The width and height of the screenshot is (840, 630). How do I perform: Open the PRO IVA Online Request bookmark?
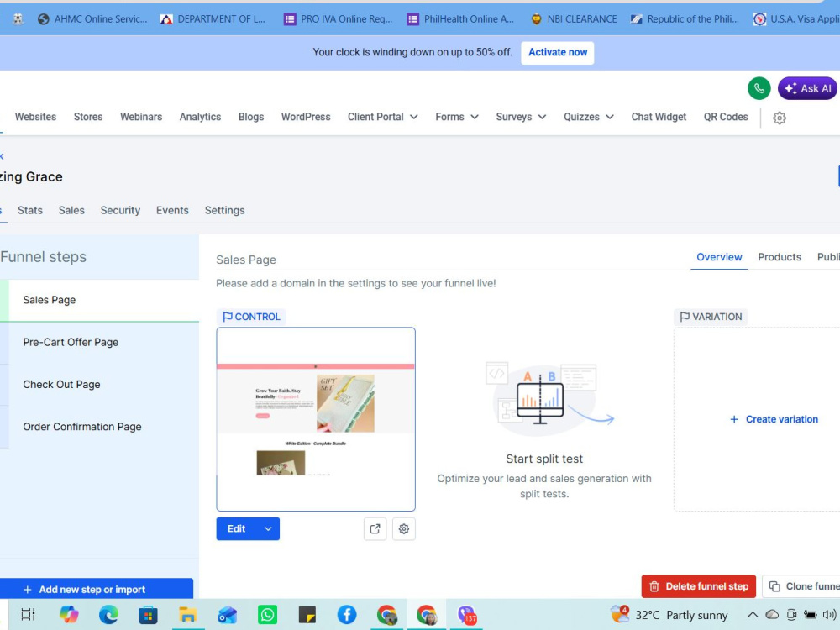pos(338,19)
